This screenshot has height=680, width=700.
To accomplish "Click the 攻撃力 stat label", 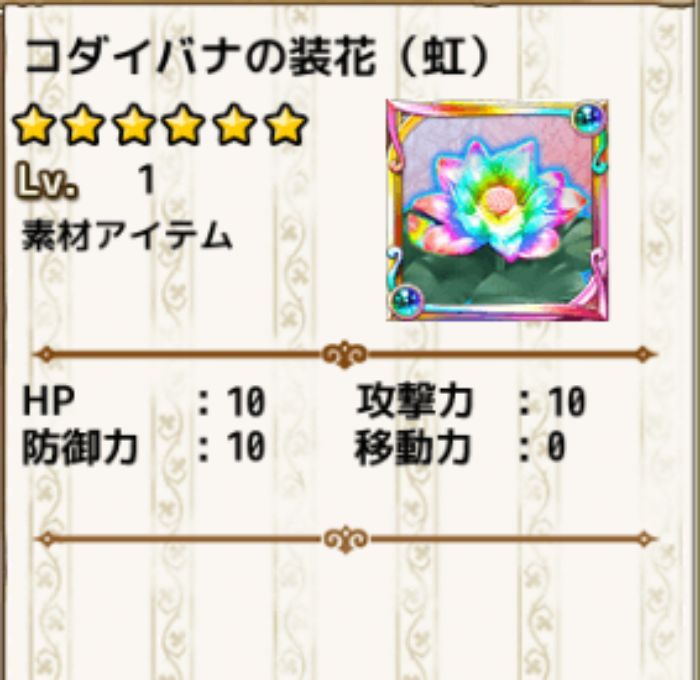I will tap(413, 401).
